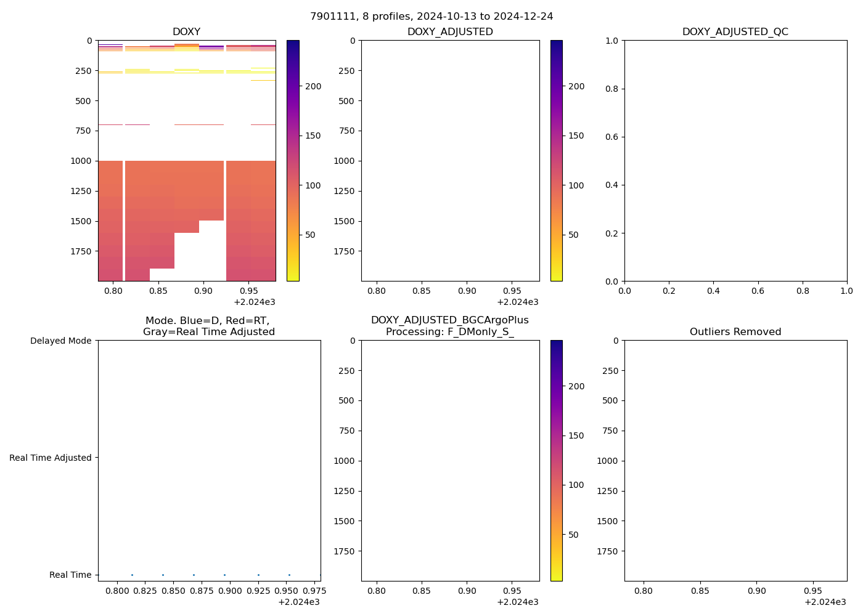Click the empty Outliers Removed plot area
Screen dimensions: 863x616
(x=735, y=460)
